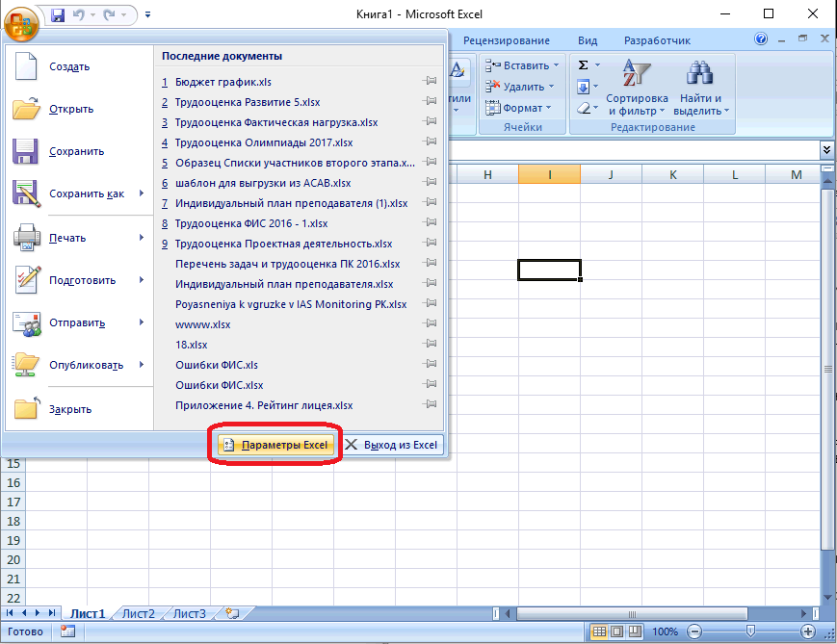The image size is (837, 644).
Task: Expand the Подготовить submenu arrow
Action: point(142,280)
